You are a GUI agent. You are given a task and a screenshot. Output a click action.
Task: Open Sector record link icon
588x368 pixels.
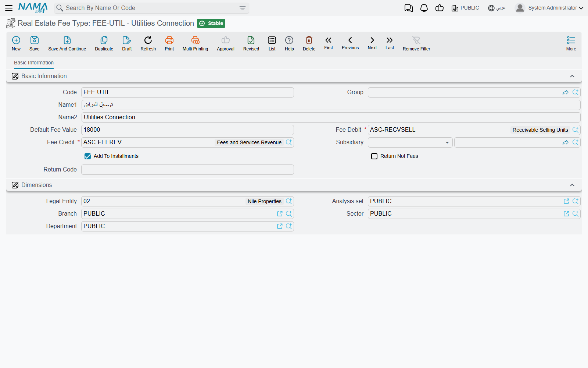click(x=566, y=214)
